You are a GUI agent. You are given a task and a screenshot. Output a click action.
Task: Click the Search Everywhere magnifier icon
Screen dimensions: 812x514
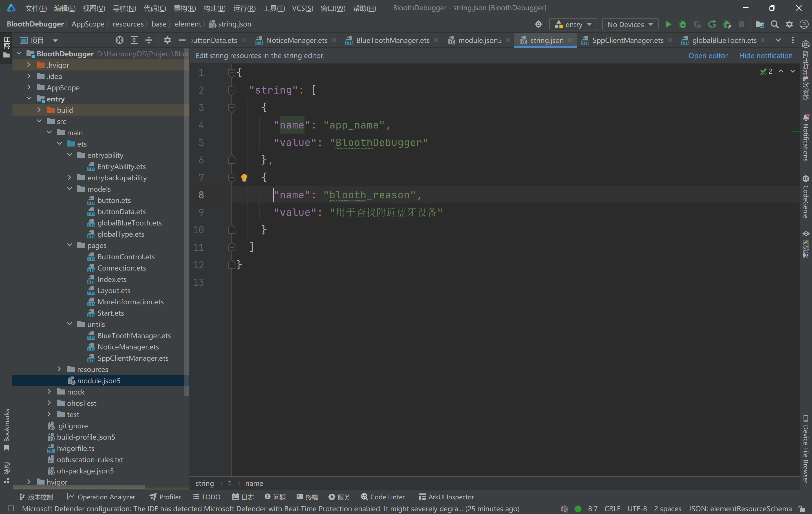pyautogui.click(x=775, y=24)
